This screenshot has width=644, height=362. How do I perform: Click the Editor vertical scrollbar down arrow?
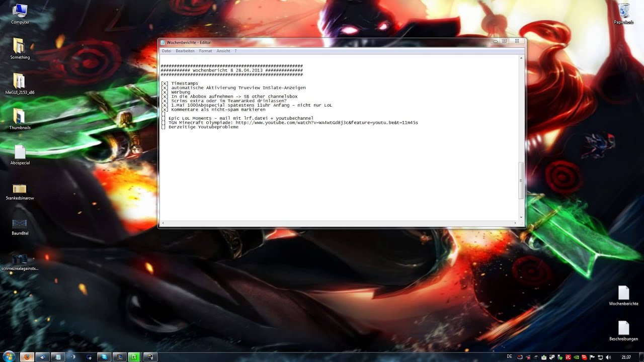[x=521, y=217]
